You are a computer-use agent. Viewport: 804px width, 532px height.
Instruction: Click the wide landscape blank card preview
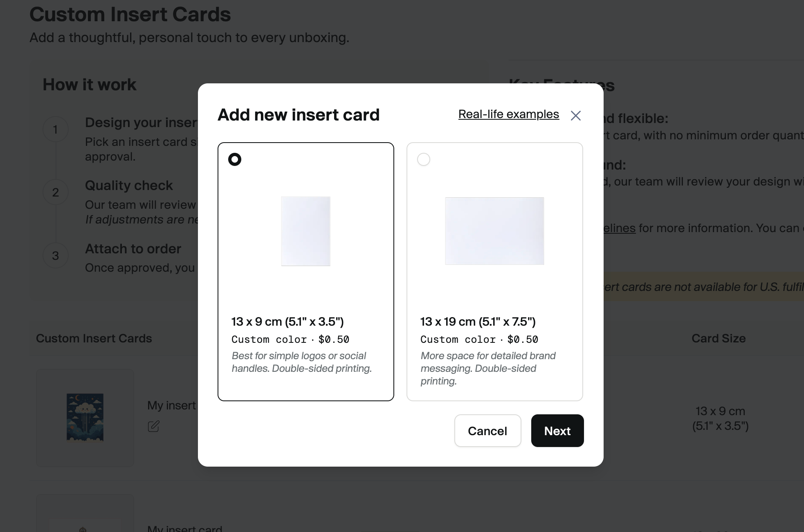click(494, 231)
